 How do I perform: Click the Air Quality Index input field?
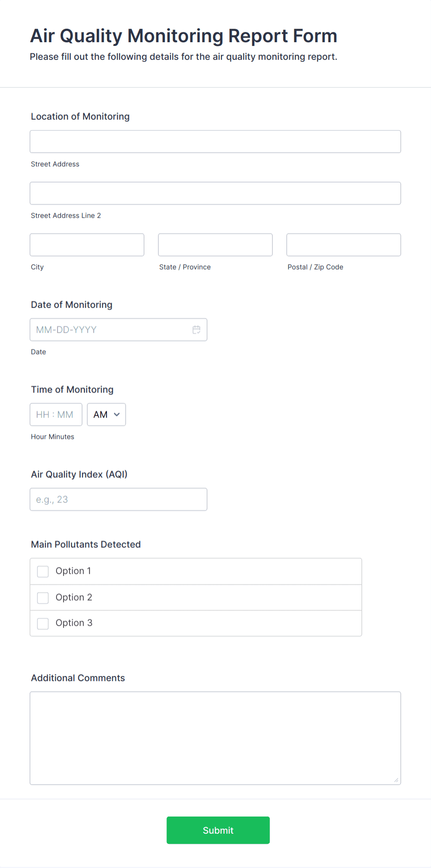[x=118, y=499]
